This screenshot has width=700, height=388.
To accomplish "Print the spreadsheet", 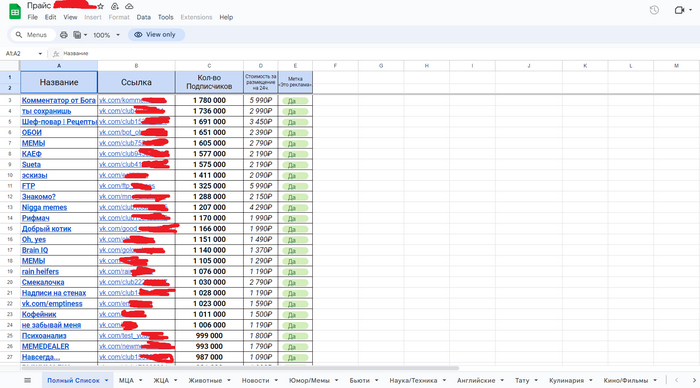I will (64, 35).
